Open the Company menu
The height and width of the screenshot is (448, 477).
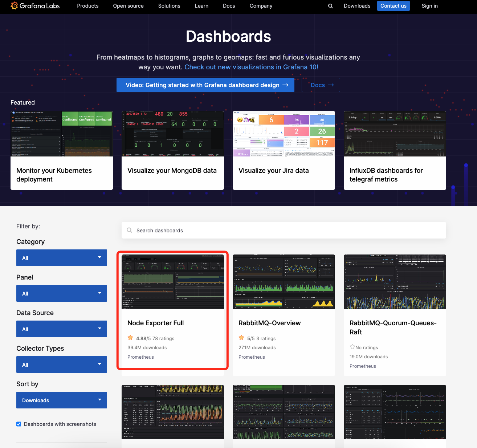pos(261,6)
